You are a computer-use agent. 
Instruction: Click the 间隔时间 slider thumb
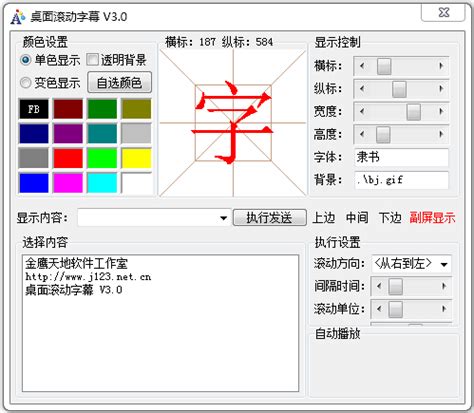395,286
